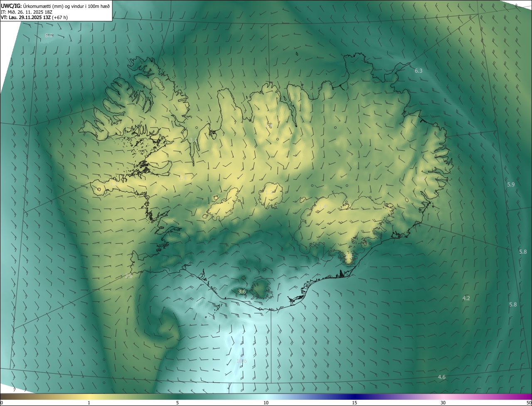This screenshot has width=532, height=406.
Task: Click the '10' tick on the color scale
Action: pyautogui.click(x=266, y=403)
